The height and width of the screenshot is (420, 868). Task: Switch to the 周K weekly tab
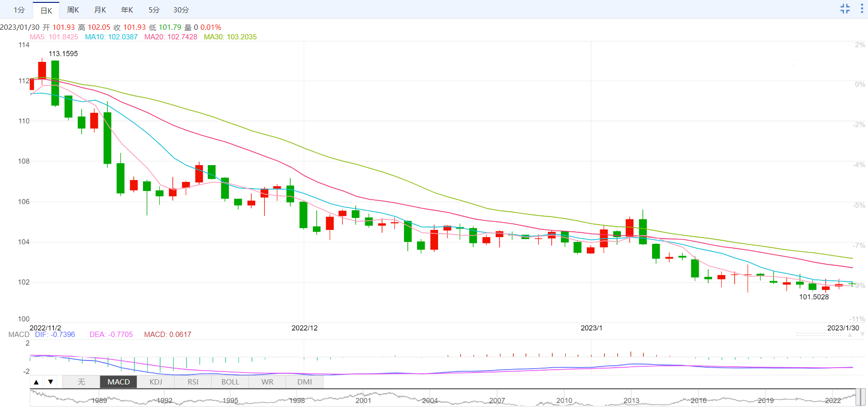point(73,10)
